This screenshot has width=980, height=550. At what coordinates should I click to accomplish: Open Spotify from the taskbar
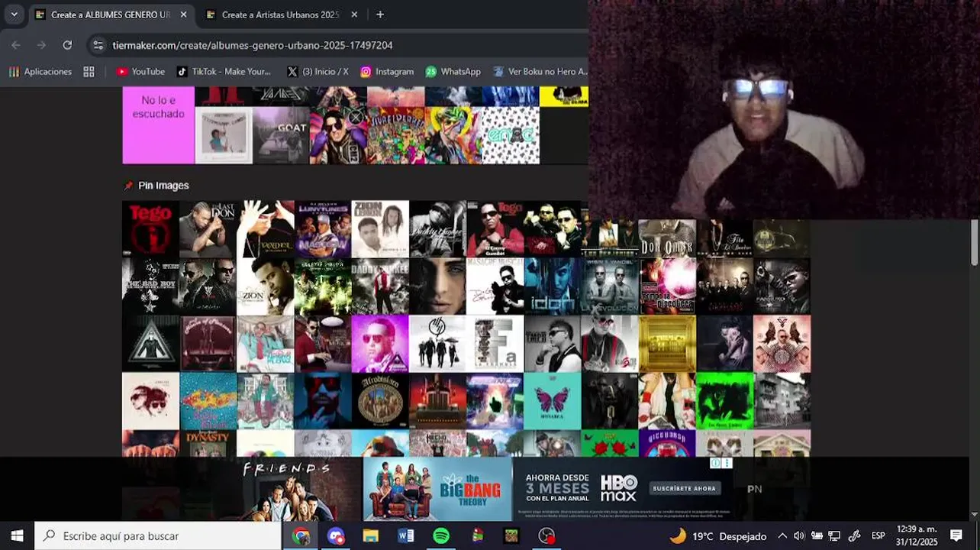(441, 535)
